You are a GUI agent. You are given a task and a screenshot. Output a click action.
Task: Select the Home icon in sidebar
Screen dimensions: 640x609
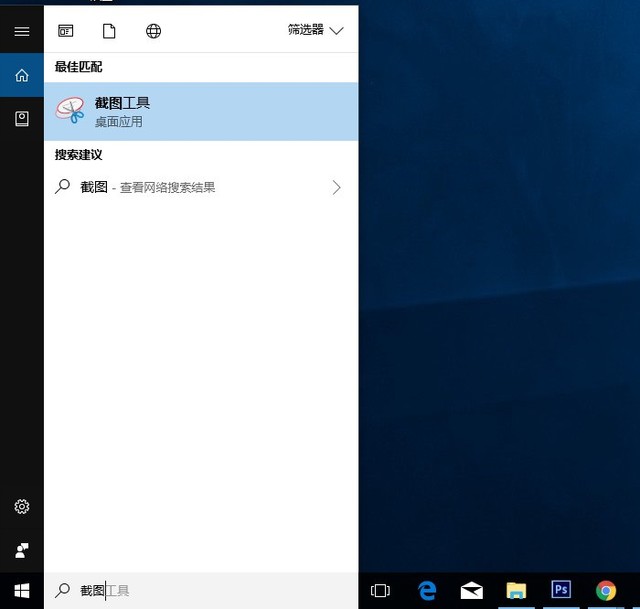22,75
